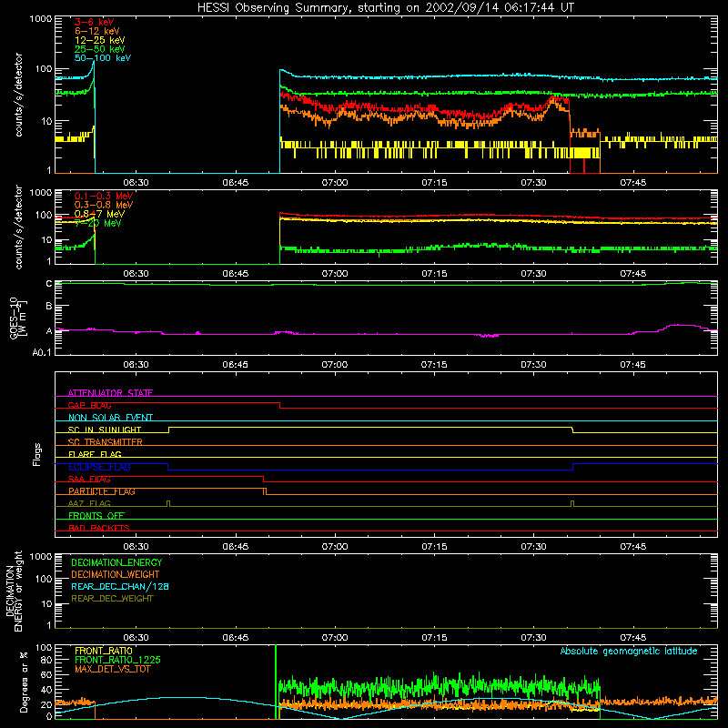Select the DECIMATION_WEIGHT legend label
Viewport: 728px width, 728px height.
[116, 575]
